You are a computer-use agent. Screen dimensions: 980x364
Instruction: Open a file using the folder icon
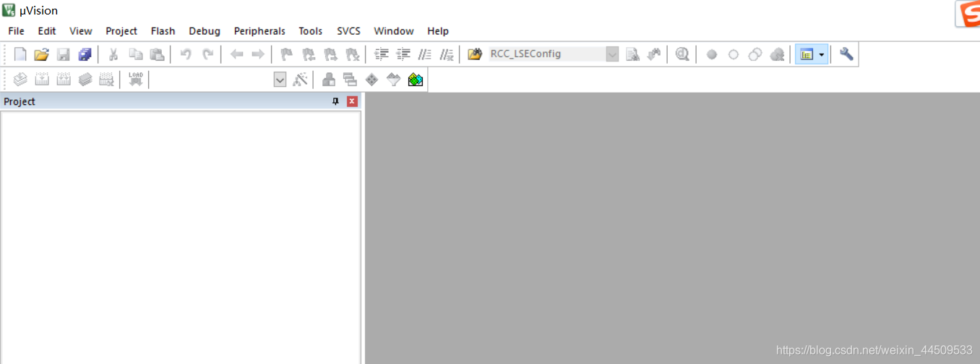coord(41,54)
